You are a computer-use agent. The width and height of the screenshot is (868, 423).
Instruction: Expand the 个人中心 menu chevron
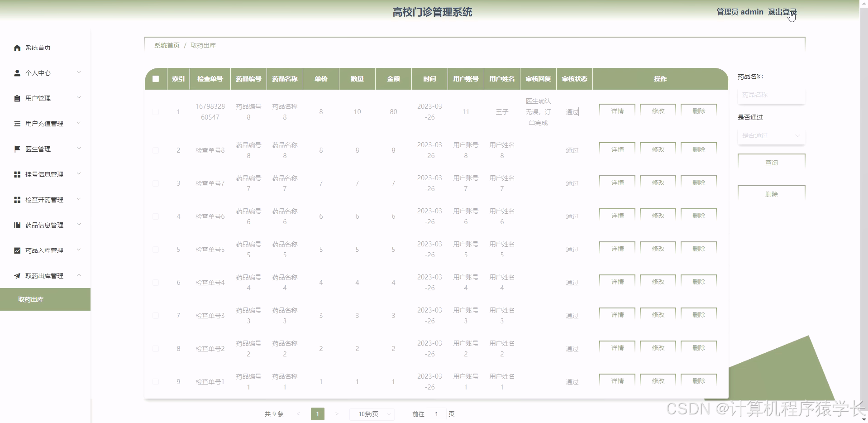pyautogui.click(x=79, y=72)
